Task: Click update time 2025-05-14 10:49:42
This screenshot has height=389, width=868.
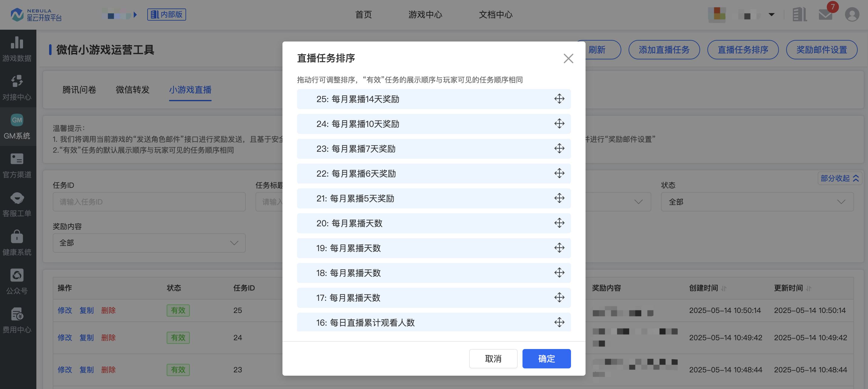Action: tap(810, 337)
